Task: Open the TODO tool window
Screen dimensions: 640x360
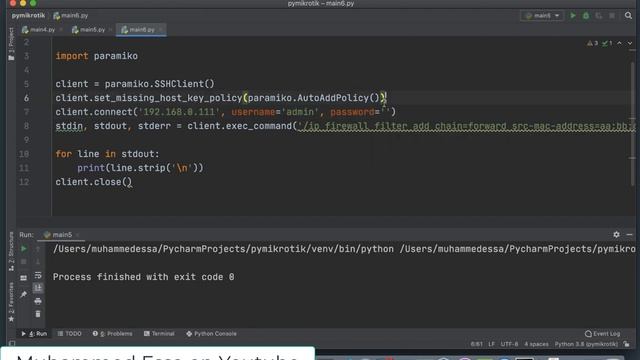Action: pos(69,333)
